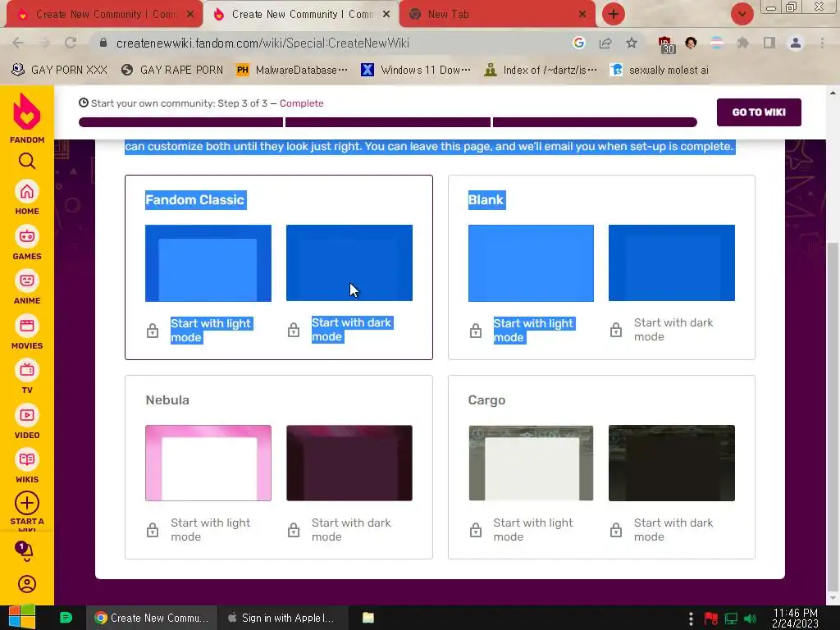Select Blank dark mode thumbnail
The image size is (840, 630).
672,263
